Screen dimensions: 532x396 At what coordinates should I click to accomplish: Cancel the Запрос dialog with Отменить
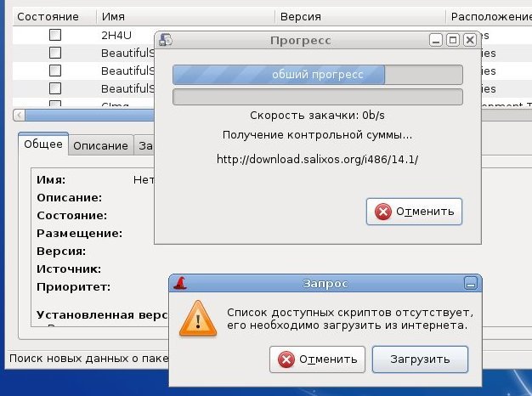point(317,359)
